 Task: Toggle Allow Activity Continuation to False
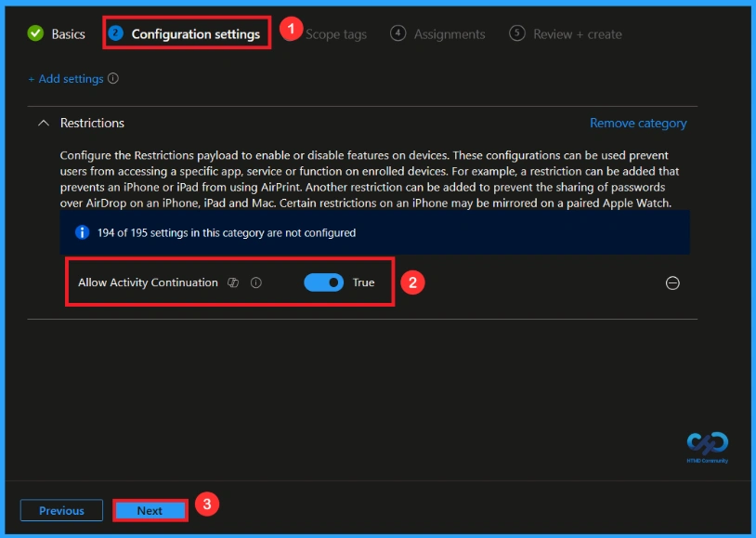point(323,282)
